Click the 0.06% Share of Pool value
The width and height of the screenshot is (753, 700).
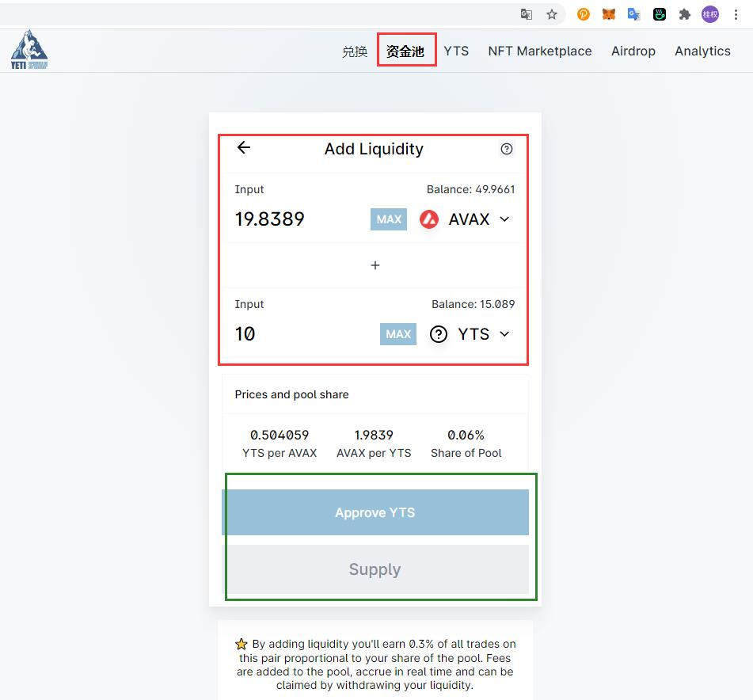tap(466, 435)
